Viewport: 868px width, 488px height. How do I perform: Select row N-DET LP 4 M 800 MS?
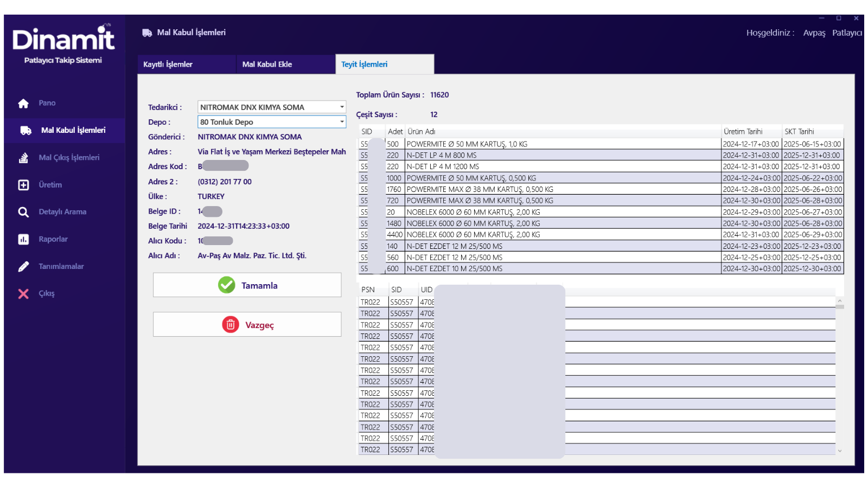pyautogui.click(x=601, y=155)
